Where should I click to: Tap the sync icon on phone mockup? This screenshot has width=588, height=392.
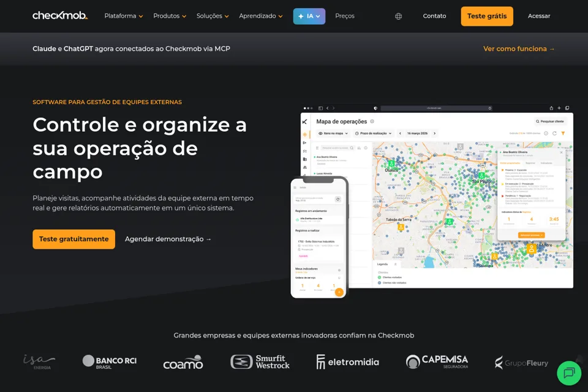[x=338, y=199]
